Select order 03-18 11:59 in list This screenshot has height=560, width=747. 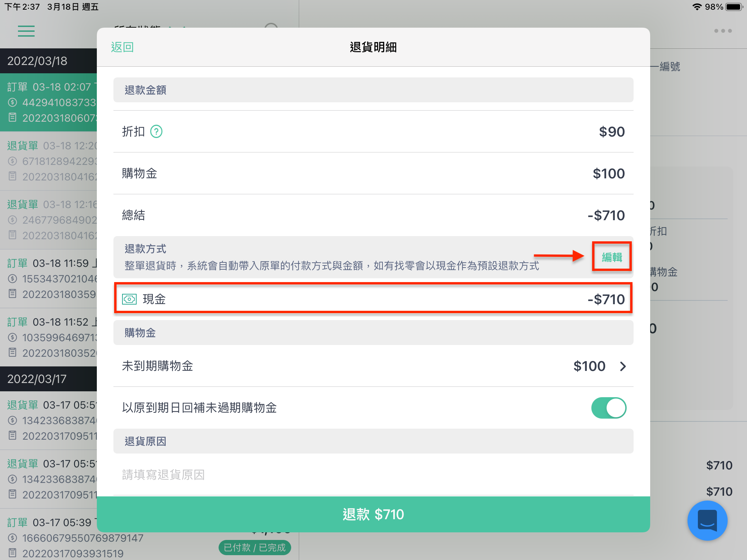[x=48, y=279]
